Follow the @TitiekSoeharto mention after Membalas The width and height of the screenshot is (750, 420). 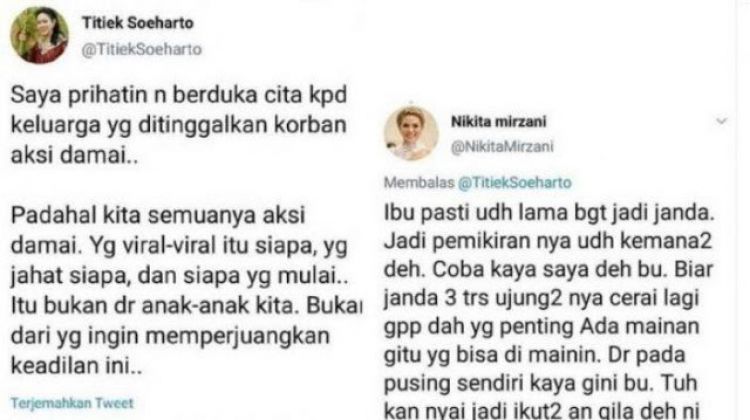(515, 183)
